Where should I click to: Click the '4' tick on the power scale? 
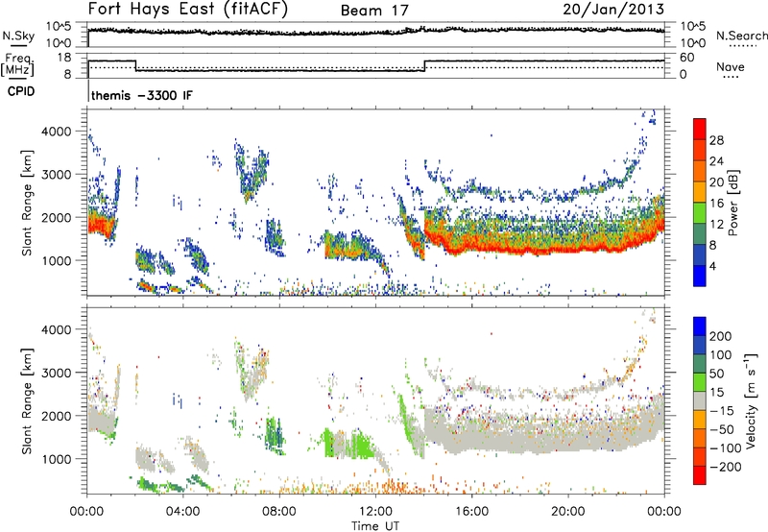712,266
